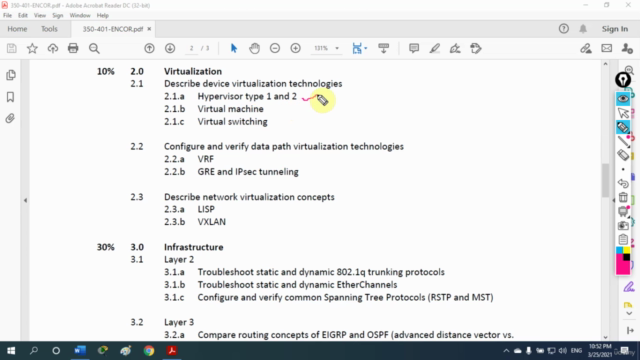Image resolution: width=640 pixels, height=360 pixels.
Task: Click the vertical scrollbar thumb
Action: (x=605, y=180)
